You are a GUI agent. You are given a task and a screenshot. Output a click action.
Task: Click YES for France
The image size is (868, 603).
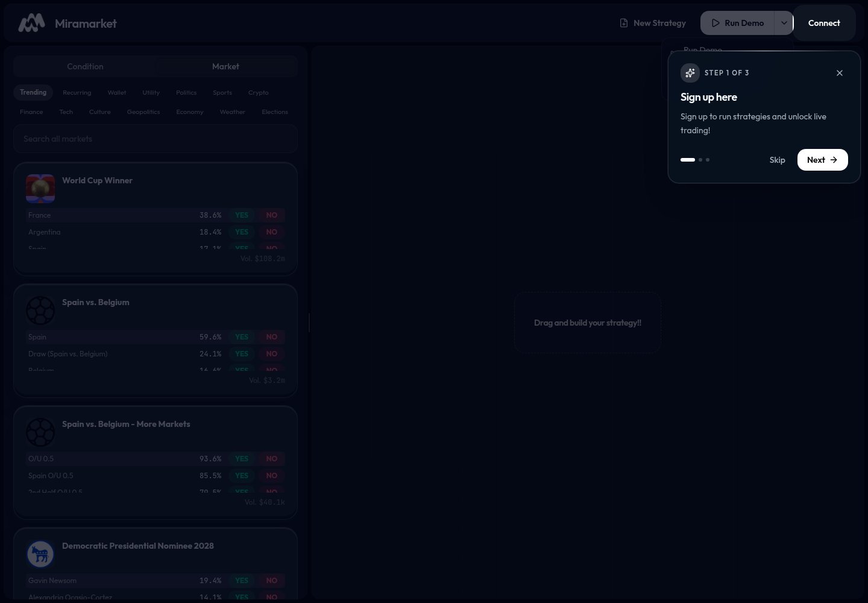[x=242, y=215]
